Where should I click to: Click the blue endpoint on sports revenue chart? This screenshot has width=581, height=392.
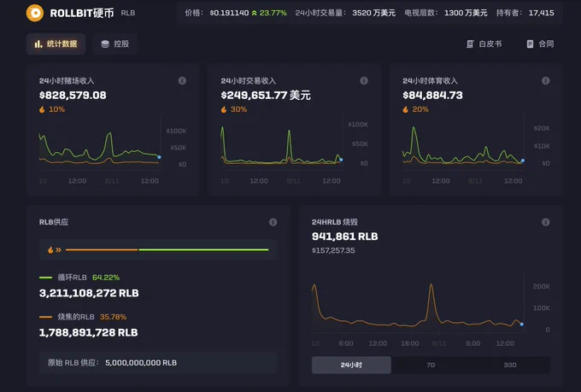point(522,161)
